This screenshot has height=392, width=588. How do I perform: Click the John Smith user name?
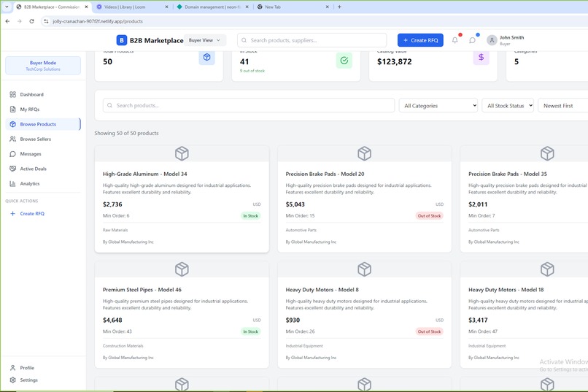click(512, 37)
